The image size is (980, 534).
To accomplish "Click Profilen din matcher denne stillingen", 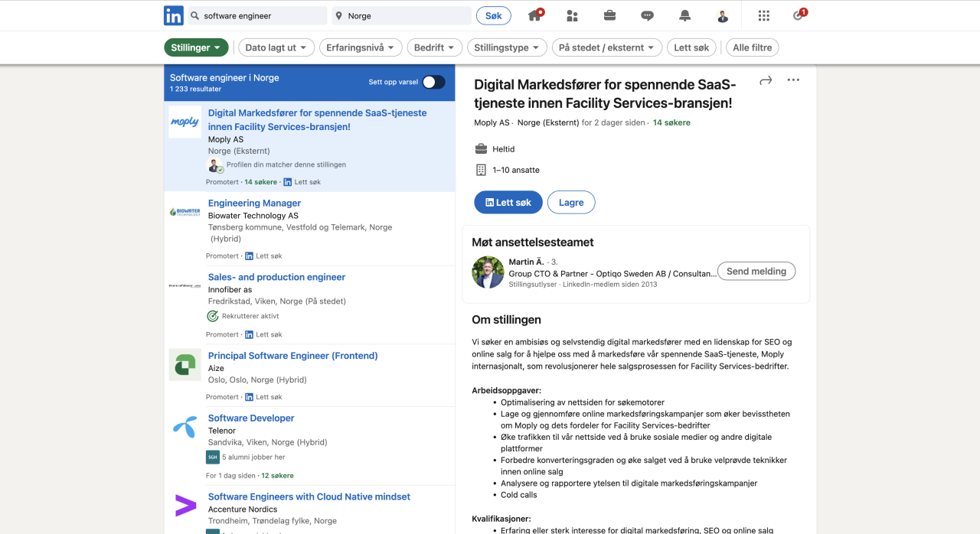I will click(286, 164).
